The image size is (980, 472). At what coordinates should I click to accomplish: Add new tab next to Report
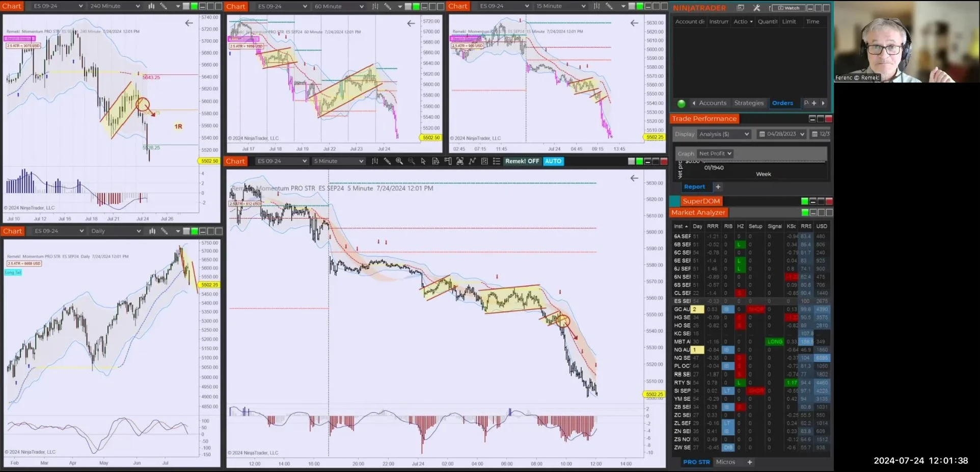(x=718, y=187)
